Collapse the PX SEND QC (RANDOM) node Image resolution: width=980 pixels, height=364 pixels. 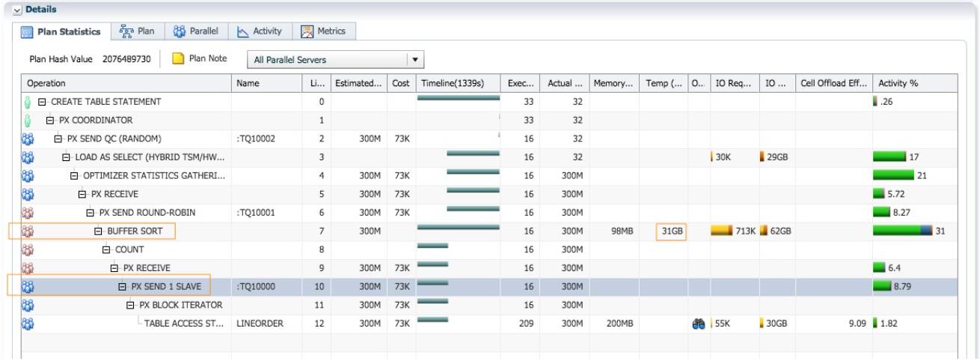point(58,139)
